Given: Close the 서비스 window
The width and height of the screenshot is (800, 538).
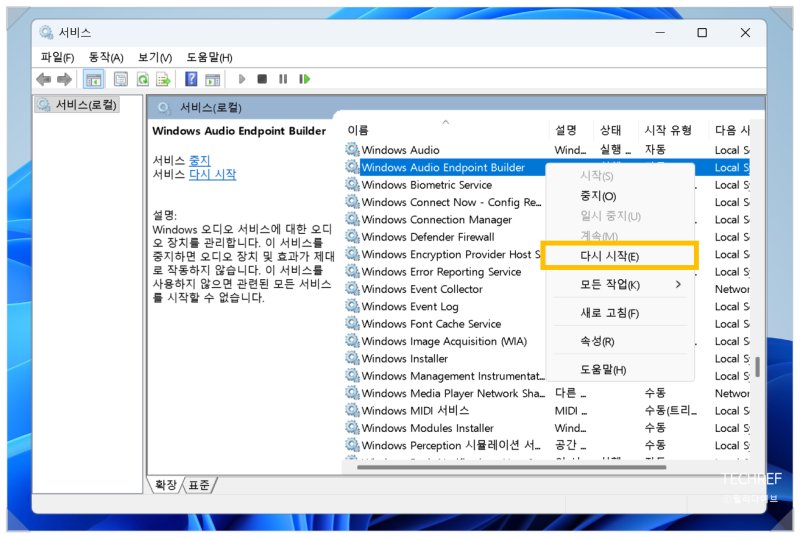Looking at the screenshot, I should [745, 32].
